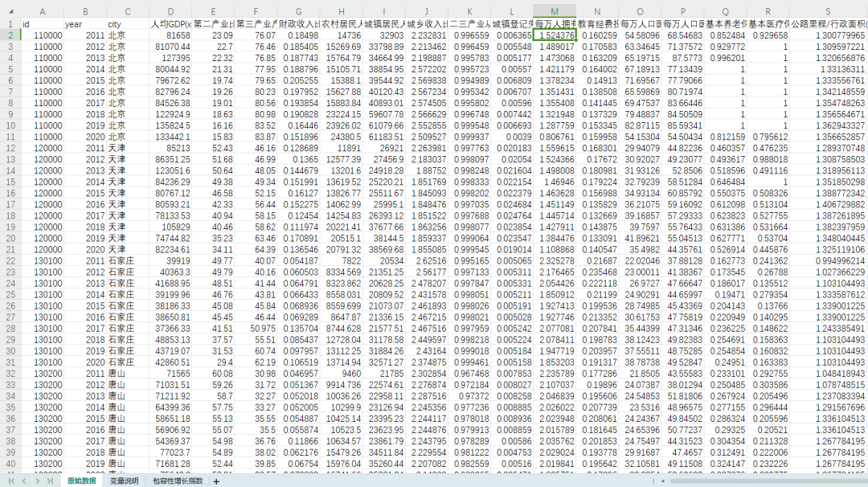
Task: Click cell M2 containing 1.524376
Action: [x=555, y=36]
